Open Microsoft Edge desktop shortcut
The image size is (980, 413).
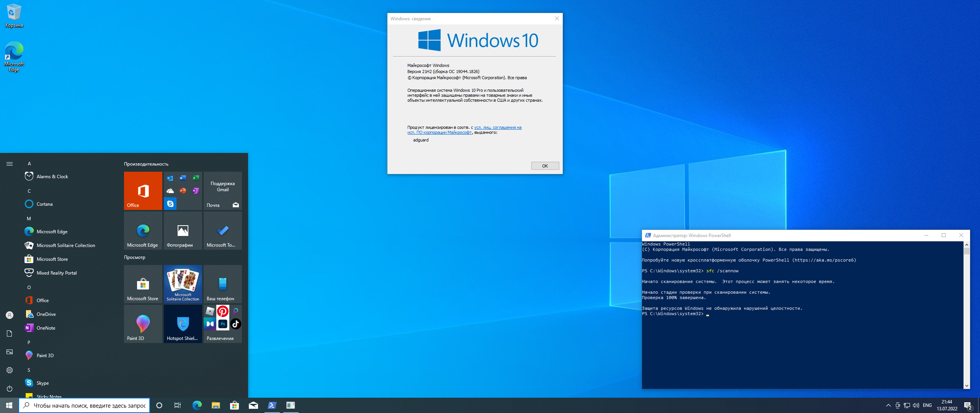(14, 57)
